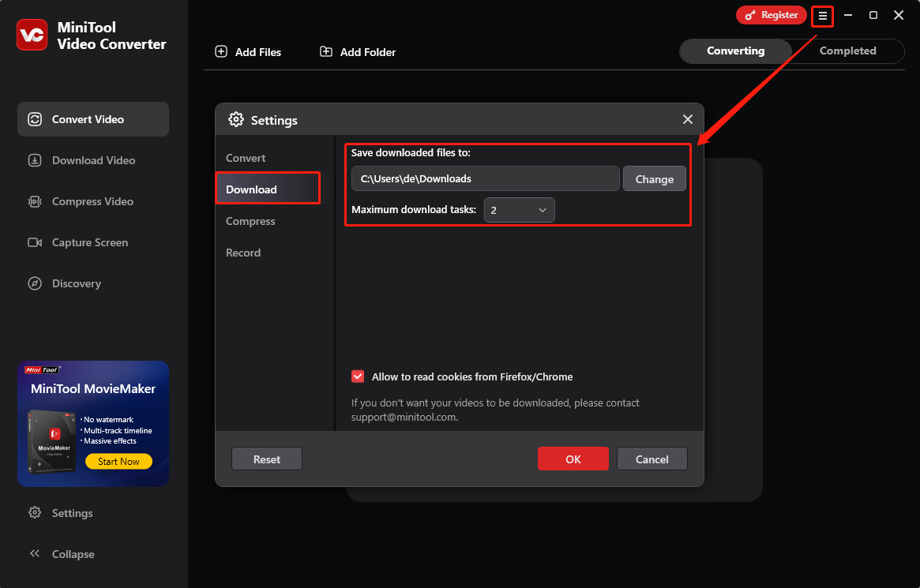Click the gear icon in Settings dialog title

click(236, 120)
